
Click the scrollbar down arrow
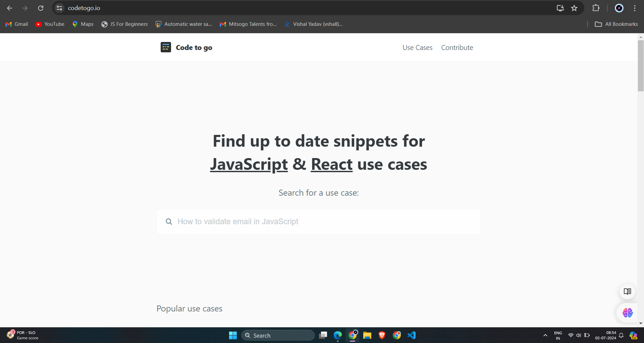pos(641,324)
